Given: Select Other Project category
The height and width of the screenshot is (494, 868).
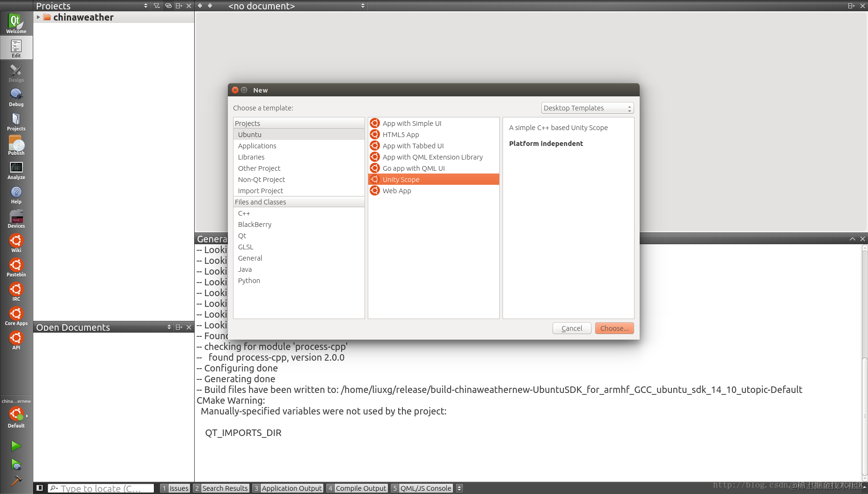Looking at the screenshot, I should click(299, 168).
